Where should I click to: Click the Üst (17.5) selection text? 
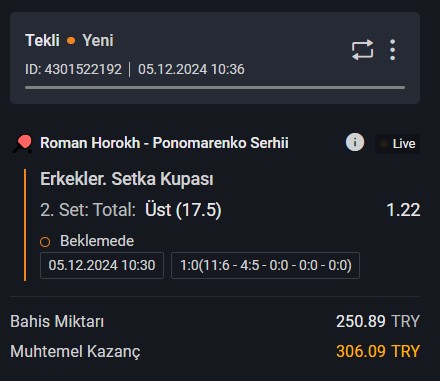coord(183,210)
